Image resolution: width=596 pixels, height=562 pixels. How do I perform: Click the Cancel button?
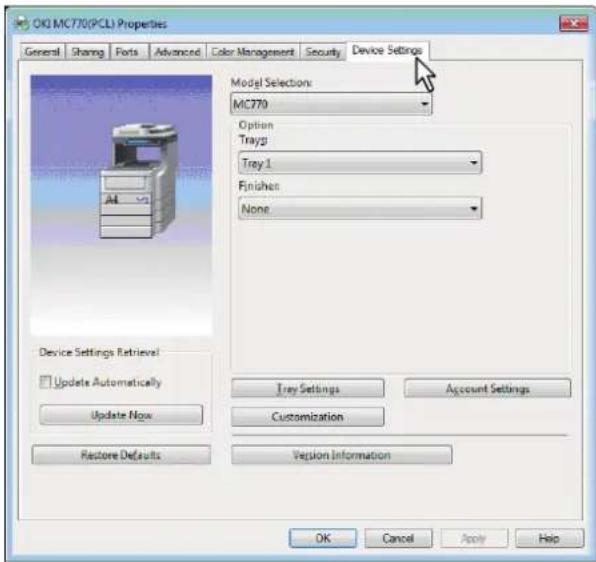pyautogui.click(x=398, y=538)
